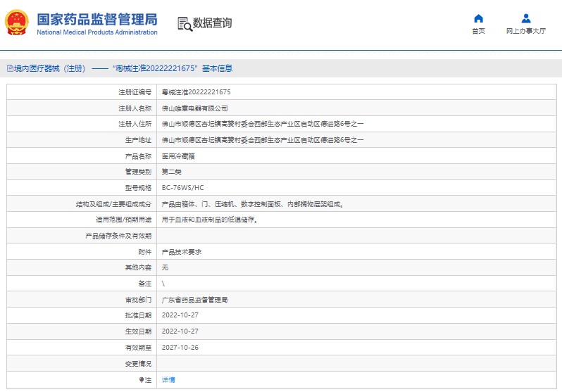Click registrant name 佛山唯意电器有限公司
The image size is (562, 392).
tap(195, 108)
